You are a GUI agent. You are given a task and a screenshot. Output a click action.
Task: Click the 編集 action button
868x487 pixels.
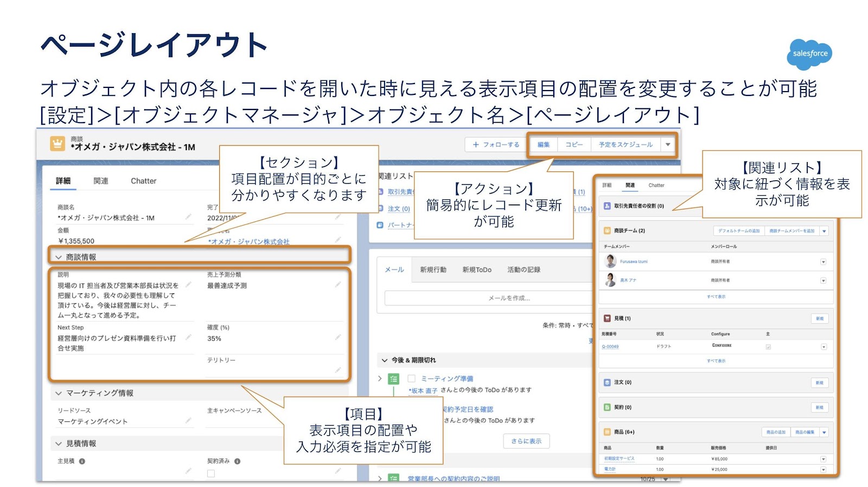pos(544,145)
